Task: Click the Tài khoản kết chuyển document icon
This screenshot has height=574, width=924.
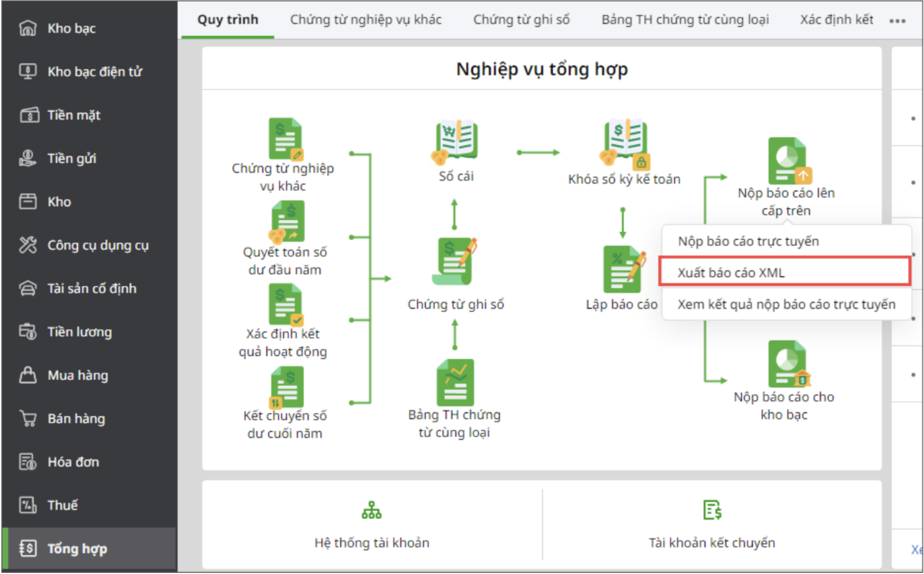Action: click(x=712, y=510)
